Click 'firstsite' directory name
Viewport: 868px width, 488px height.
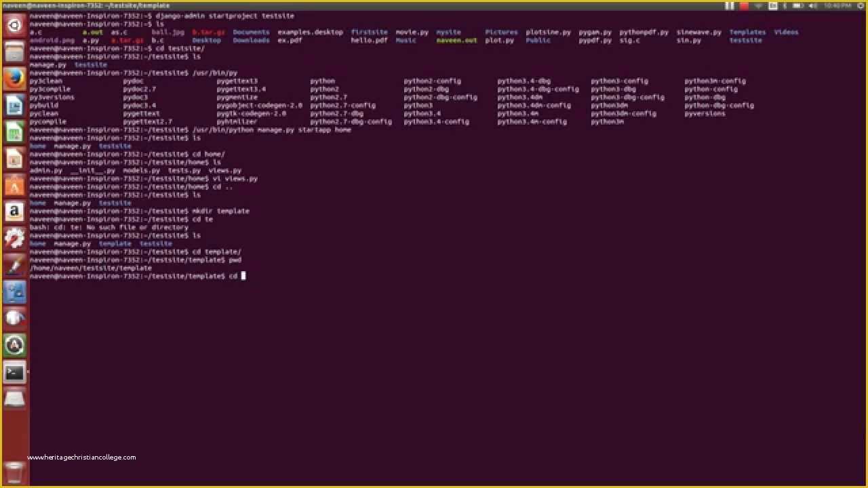369,32
